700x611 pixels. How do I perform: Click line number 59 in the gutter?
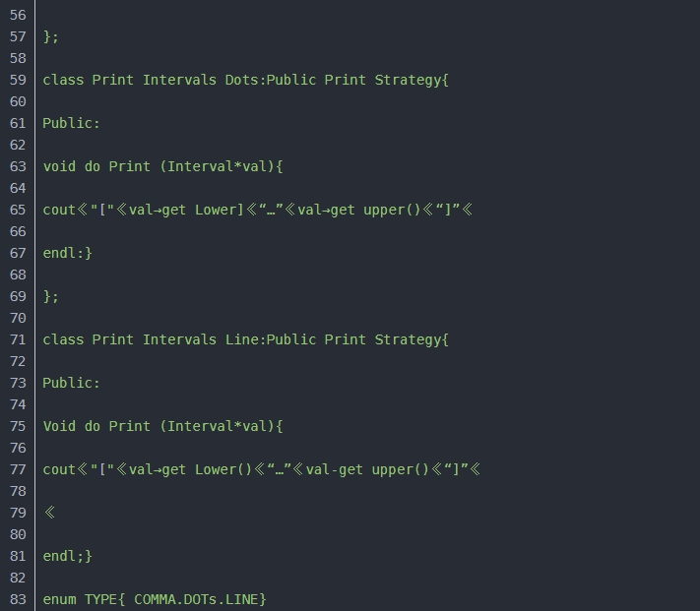pyautogui.click(x=17, y=80)
